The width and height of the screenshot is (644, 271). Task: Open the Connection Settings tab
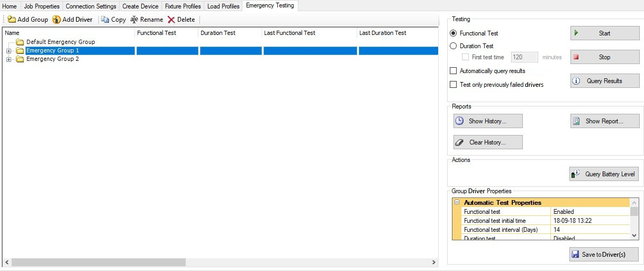[x=90, y=6]
